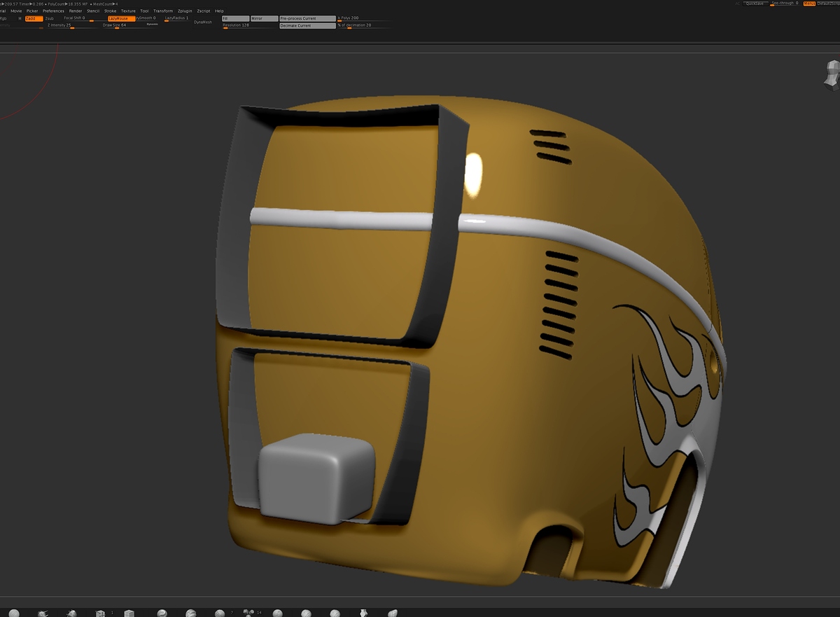The width and height of the screenshot is (840, 617).
Task: Disable the LazyMouse option
Action: pyautogui.click(x=121, y=18)
